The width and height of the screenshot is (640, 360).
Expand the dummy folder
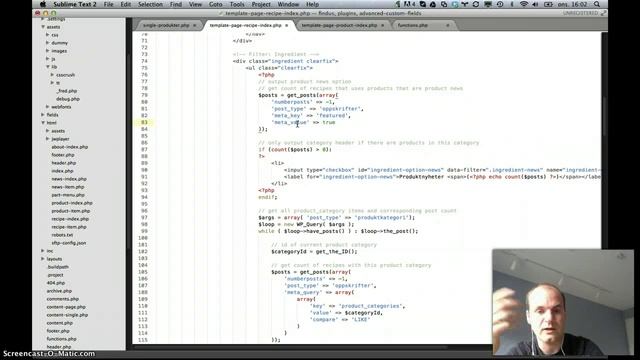[x=48, y=43]
